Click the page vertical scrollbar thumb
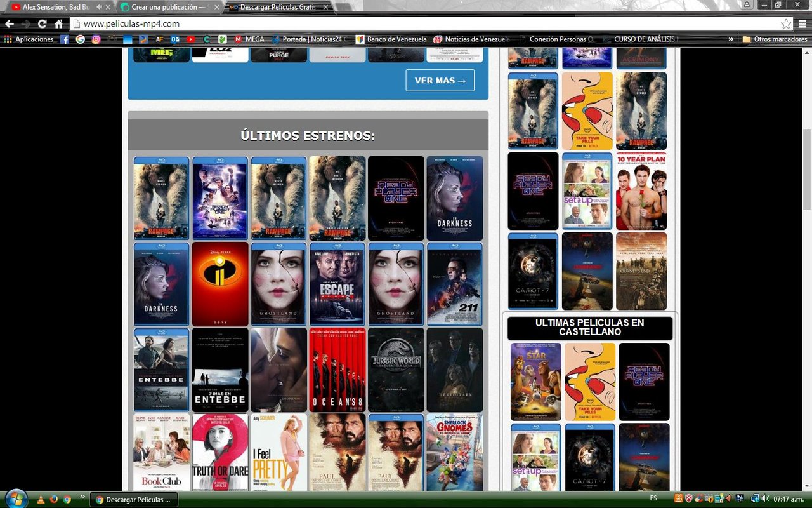Screen dimensions: 812x508 tap(807, 169)
